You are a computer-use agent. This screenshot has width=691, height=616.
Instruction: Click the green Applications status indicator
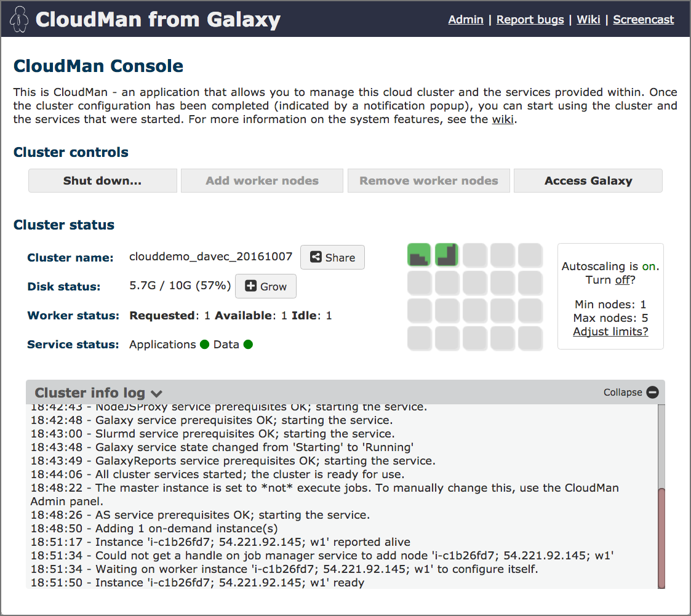tap(204, 344)
